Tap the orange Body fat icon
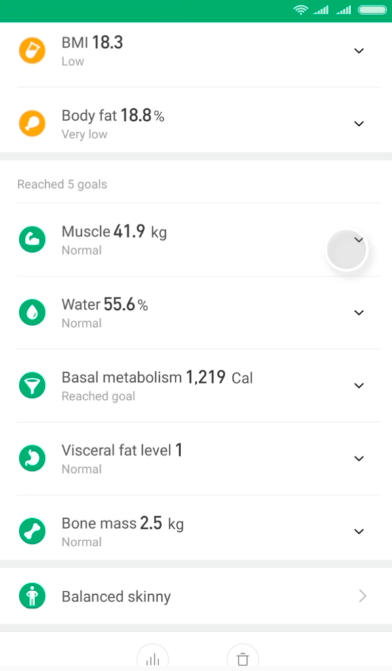 point(32,123)
